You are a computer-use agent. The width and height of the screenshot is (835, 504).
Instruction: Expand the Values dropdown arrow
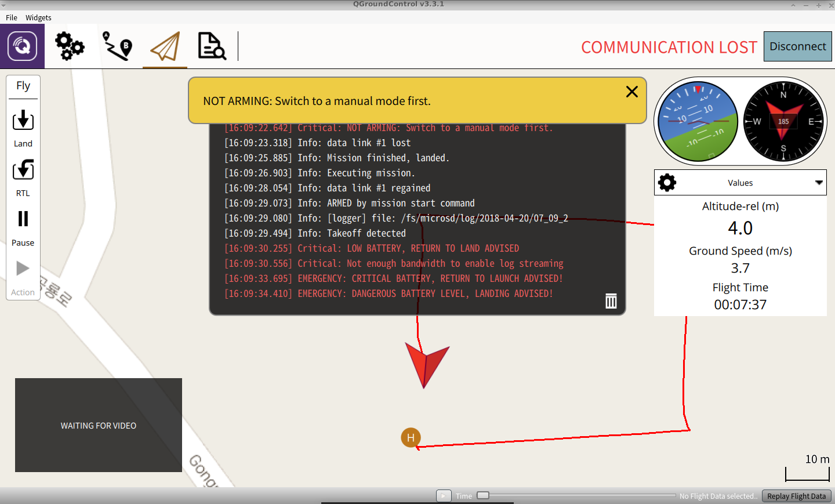[x=819, y=183]
